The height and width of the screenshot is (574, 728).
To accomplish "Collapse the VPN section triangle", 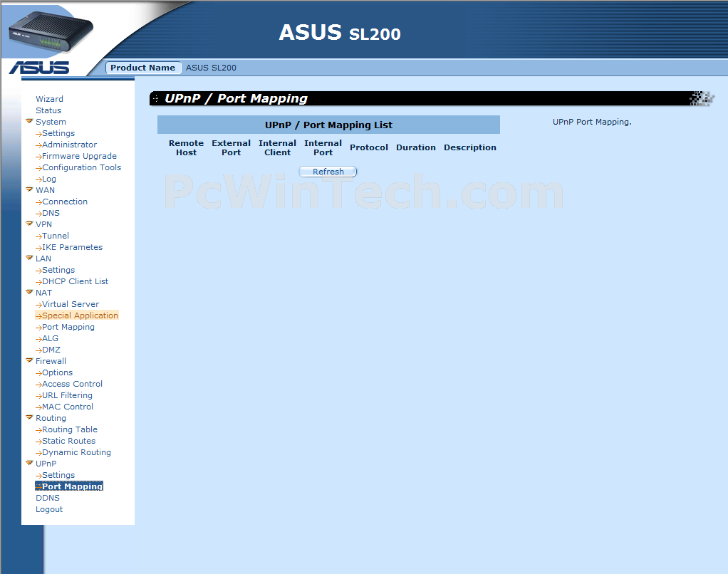I will point(29,224).
